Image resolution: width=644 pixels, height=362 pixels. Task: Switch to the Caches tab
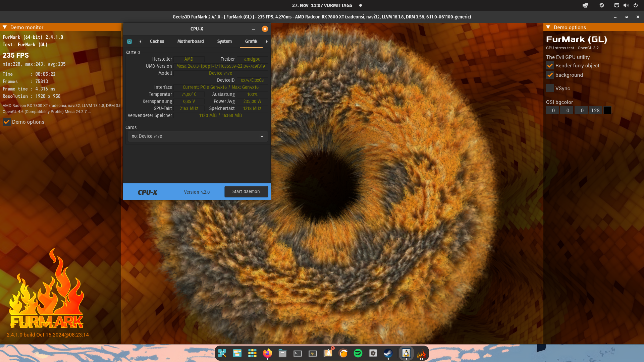coord(157,42)
